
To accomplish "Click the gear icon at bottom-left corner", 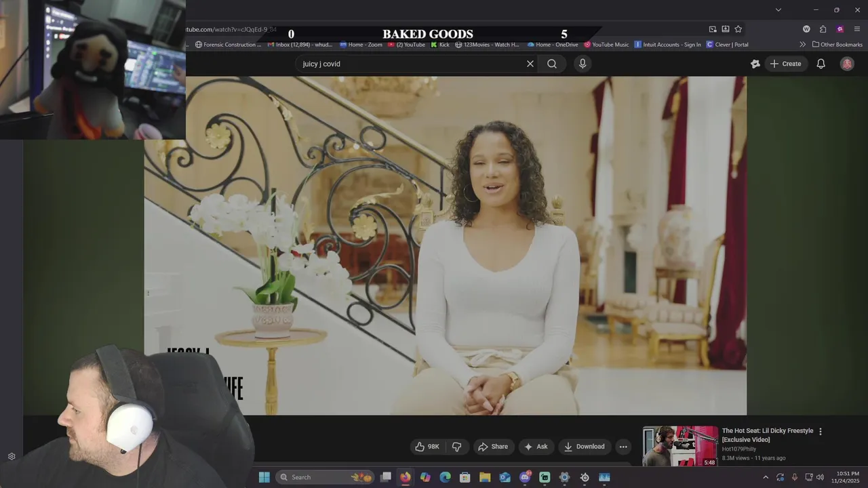I will coord(12,457).
